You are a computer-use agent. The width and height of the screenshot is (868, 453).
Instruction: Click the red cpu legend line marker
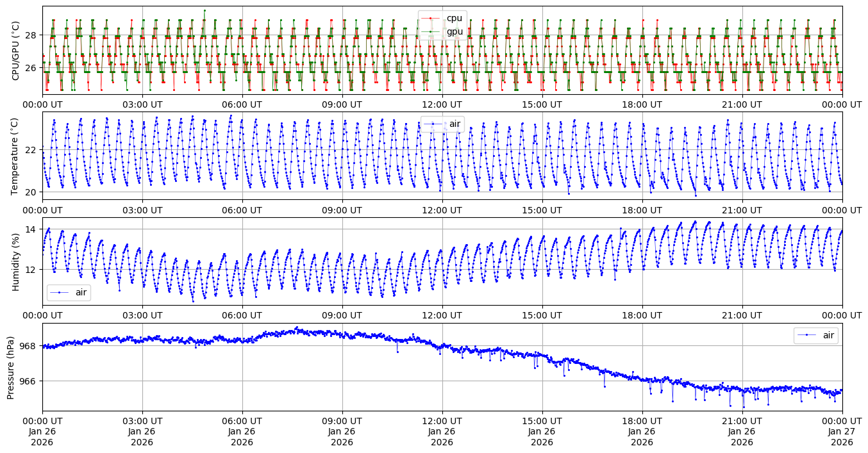click(x=431, y=19)
